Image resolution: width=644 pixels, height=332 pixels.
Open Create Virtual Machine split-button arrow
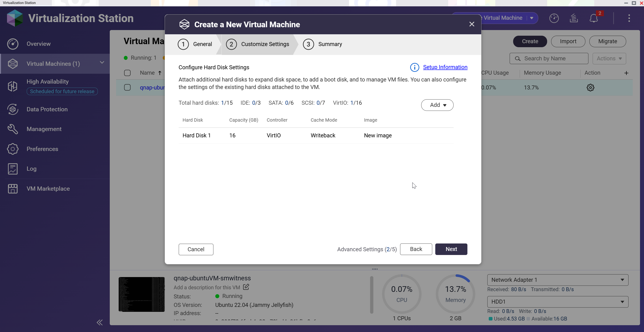pos(531,18)
